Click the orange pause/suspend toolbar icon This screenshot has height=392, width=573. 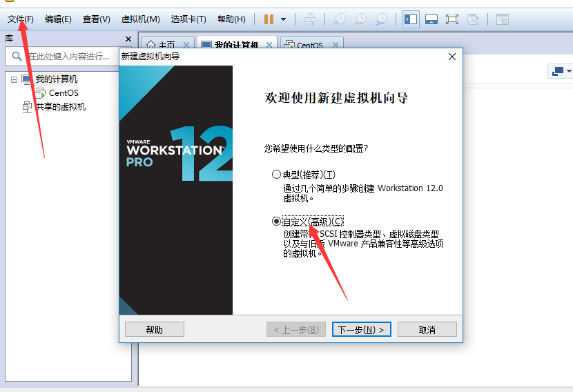point(269,19)
